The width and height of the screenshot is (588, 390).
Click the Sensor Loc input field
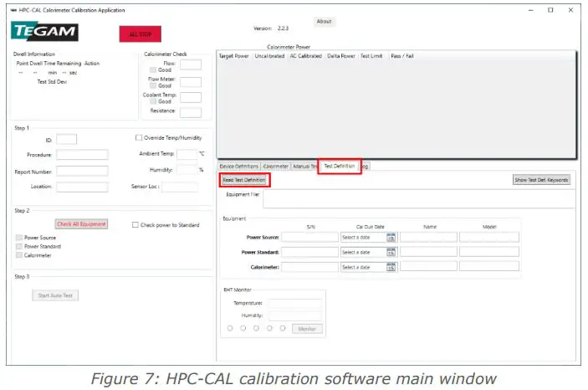(x=180, y=187)
